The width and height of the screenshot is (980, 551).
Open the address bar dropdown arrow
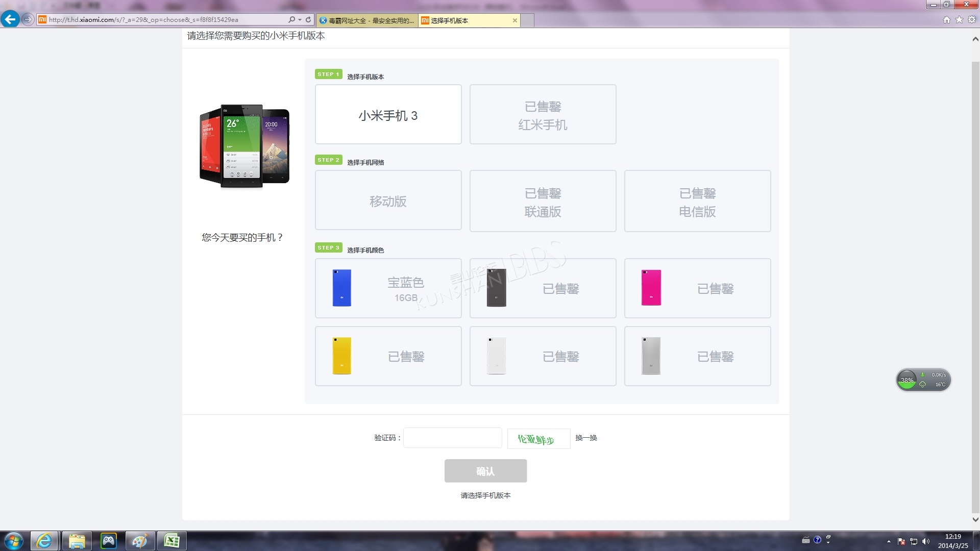click(300, 19)
